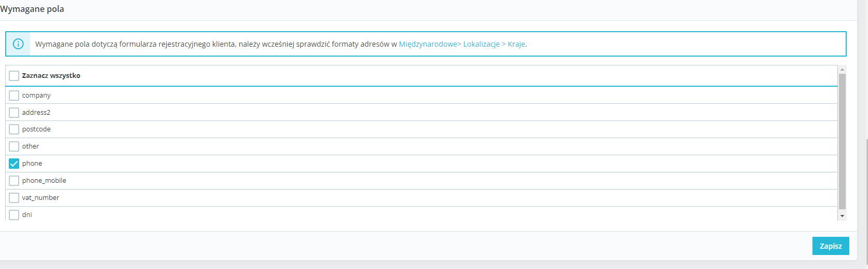This screenshot has height=269, width=868.
Task: Click the required fields list scrollbar thumb
Action: point(842,140)
